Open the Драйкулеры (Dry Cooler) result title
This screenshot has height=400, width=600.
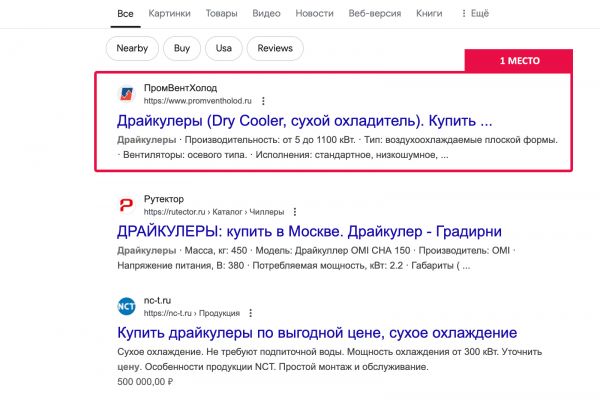(305, 121)
